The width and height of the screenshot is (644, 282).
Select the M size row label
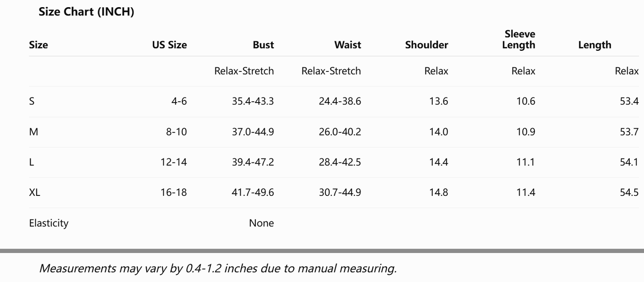point(33,132)
